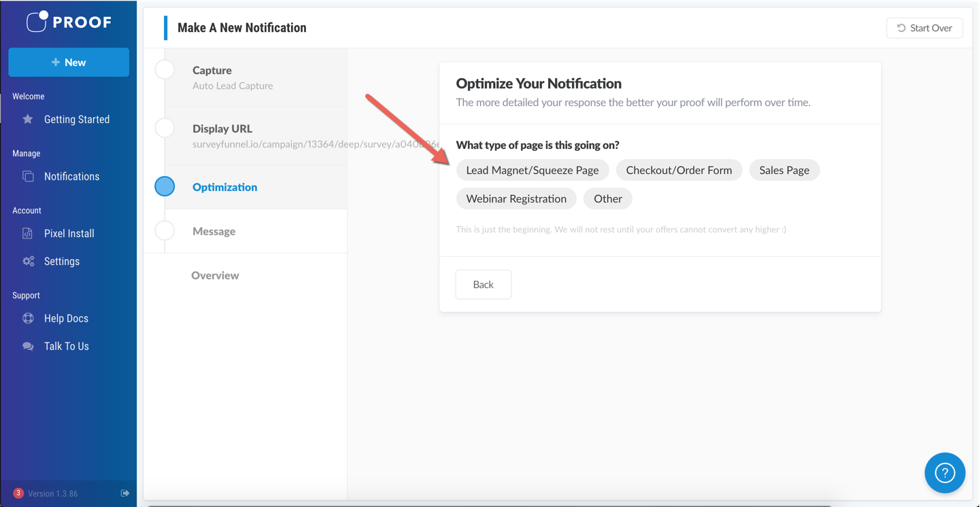Select the Message step circle
The height and width of the screenshot is (507, 980).
pyautogui.click(x=165, y=231)
